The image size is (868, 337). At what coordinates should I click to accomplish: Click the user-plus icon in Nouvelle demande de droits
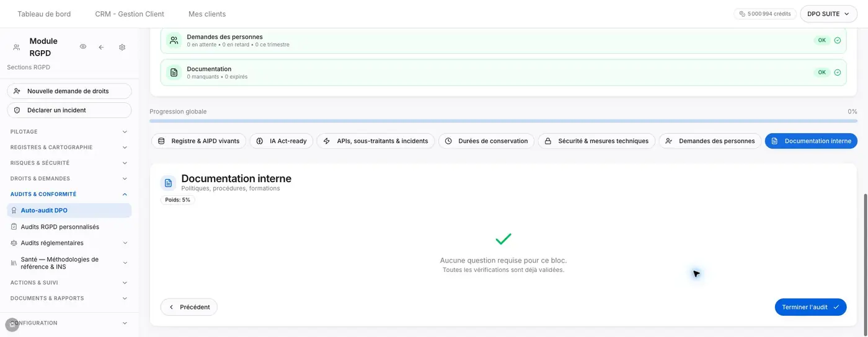coord(17,91)
